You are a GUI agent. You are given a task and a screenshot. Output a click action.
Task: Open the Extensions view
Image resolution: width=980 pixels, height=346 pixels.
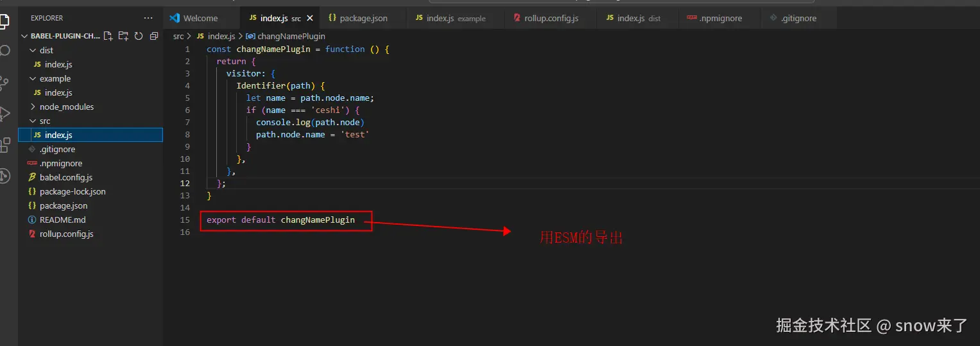pyautogui.click(x=4, y=145)
